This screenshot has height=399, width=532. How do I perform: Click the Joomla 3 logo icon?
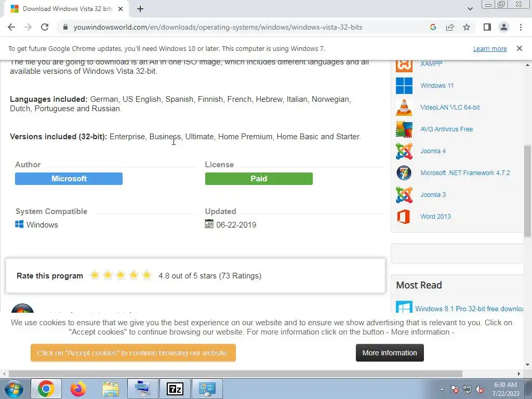pyautogui.click(x=404, y=195)
